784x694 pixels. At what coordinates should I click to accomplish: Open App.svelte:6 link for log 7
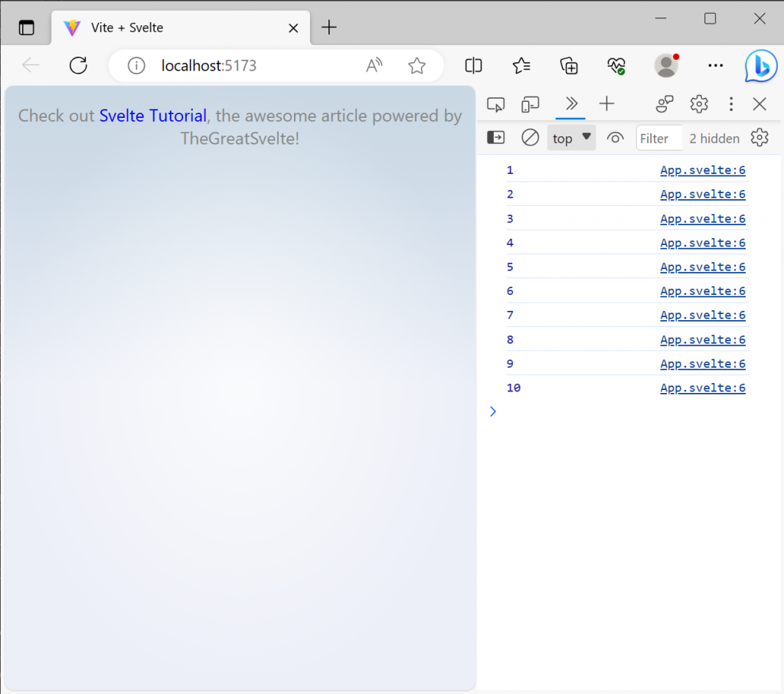[x=703, y=316]
